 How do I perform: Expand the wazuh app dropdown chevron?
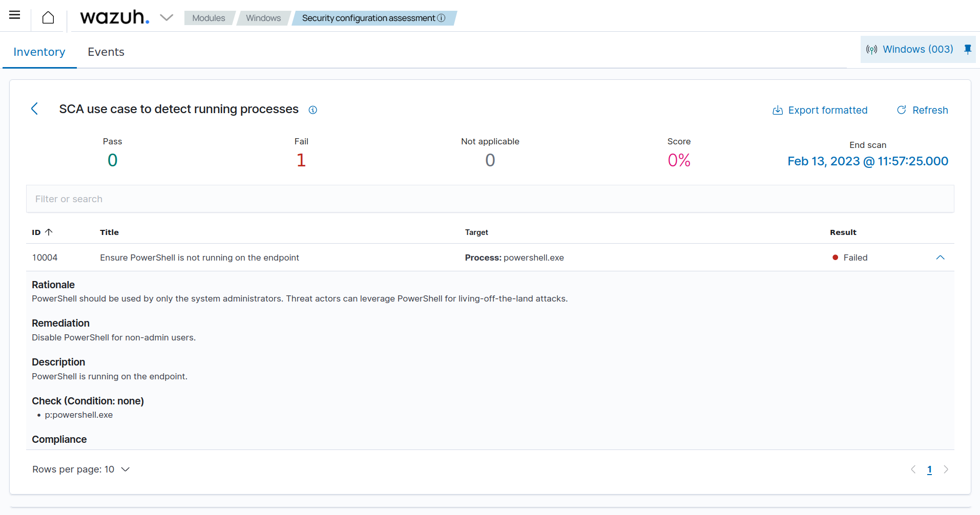tap(166, 17)
